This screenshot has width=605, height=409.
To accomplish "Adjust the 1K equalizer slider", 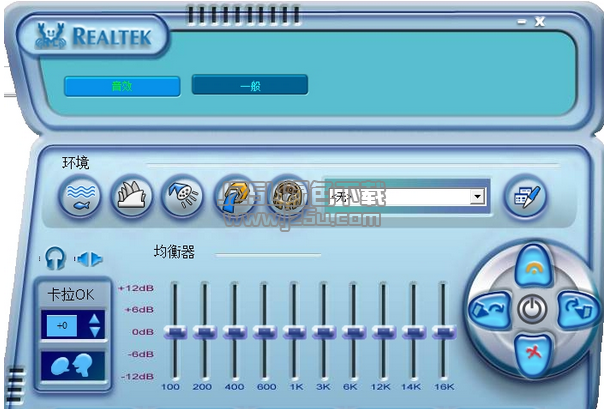I will pyautogui.click(x=294, y=332).
